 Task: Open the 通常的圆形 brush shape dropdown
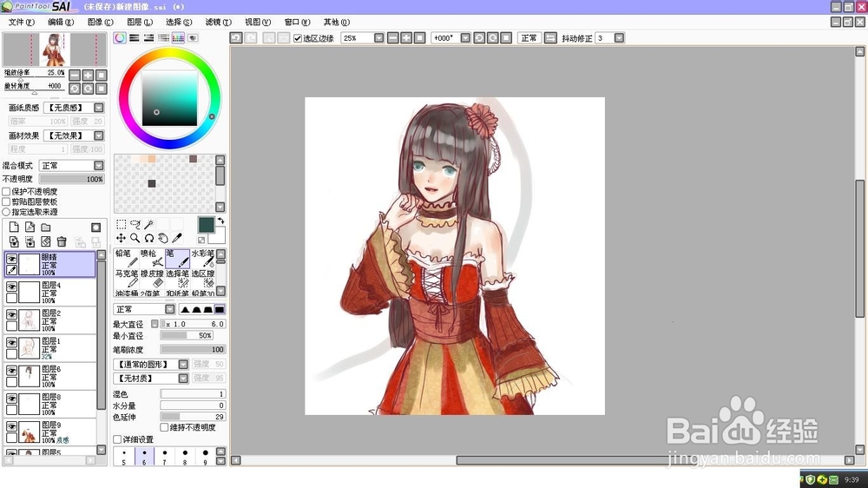[x=183, y=364]
